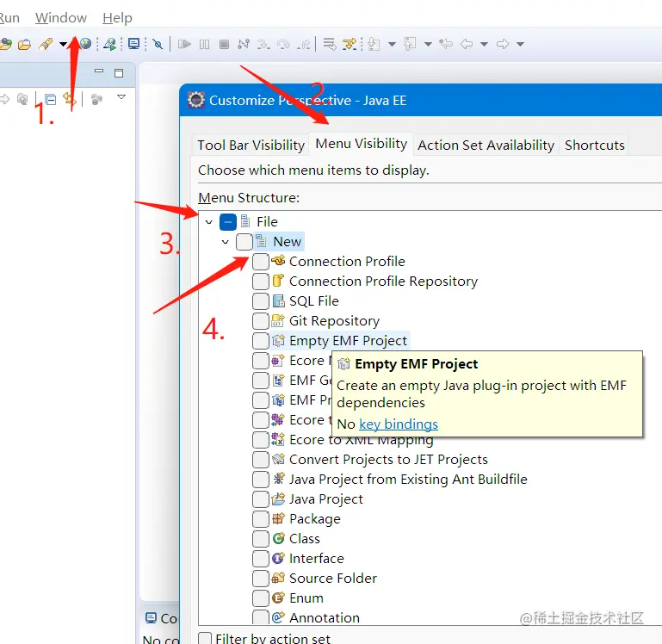Check Connection Profile Repository checkbox
Image resolution: width=662 pixels, height=644 pixels.
(261, 282)
